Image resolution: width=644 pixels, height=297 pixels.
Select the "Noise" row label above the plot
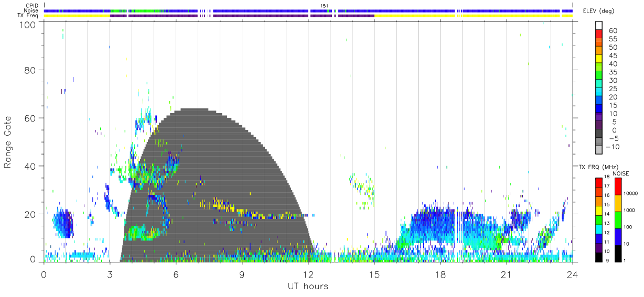click(31, 10)
